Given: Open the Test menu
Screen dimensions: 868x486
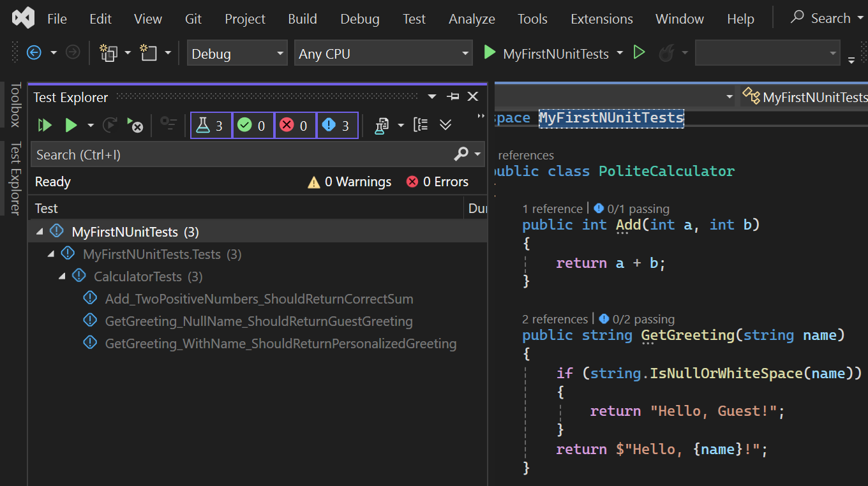Looking at the screenshot, I should [x=414, y=19].
